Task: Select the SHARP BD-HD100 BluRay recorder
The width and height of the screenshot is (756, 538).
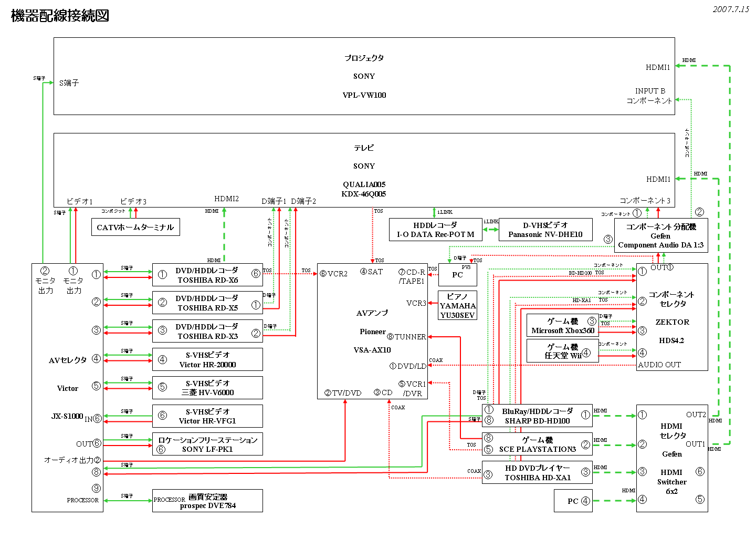Action: 537,416
